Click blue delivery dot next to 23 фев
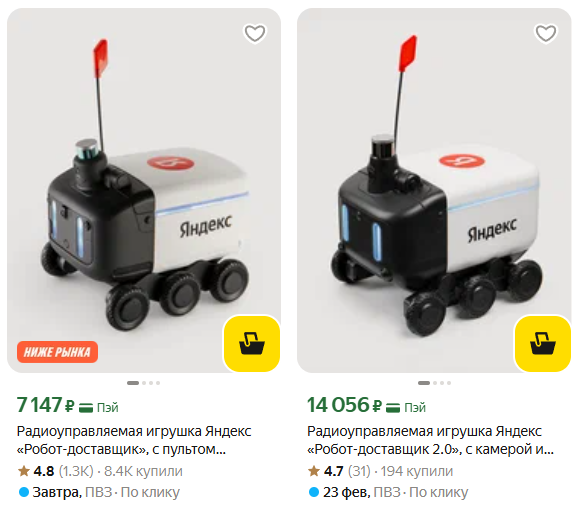The width and height of the screenshot is (581, 519). [x=314, y=492]
